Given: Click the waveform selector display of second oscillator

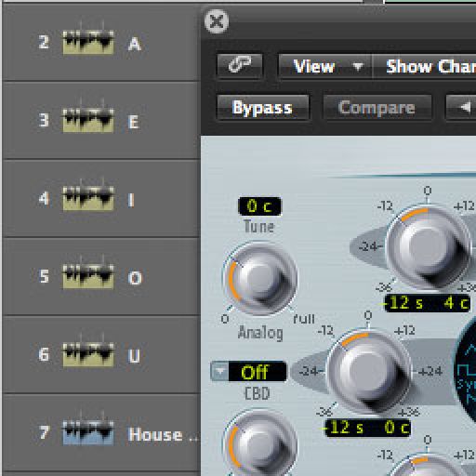Looking at the screenshot, I should click(x=465, y=372).
